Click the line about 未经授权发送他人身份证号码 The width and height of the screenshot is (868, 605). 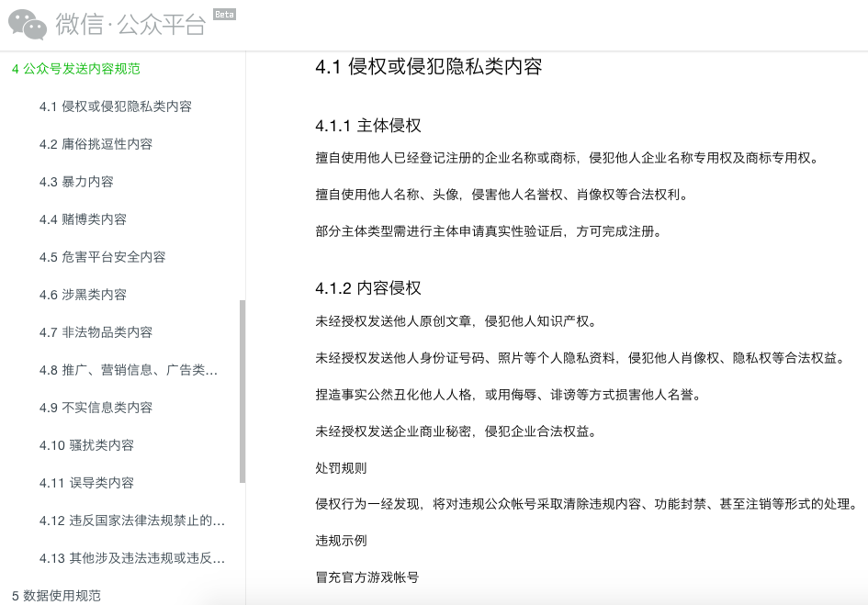pos(581,358)
